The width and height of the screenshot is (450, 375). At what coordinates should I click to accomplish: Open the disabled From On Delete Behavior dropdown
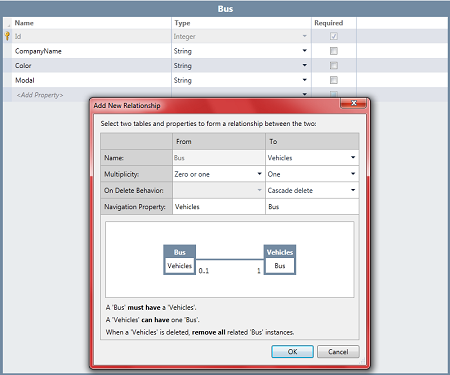point(259,190)
